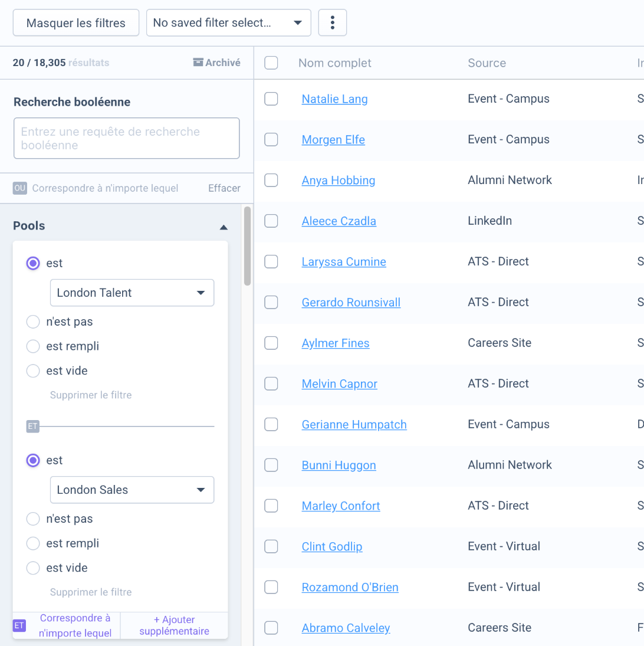
Task: Tick the checkbox next to Clint Godlip
Action: coord(271,546)
